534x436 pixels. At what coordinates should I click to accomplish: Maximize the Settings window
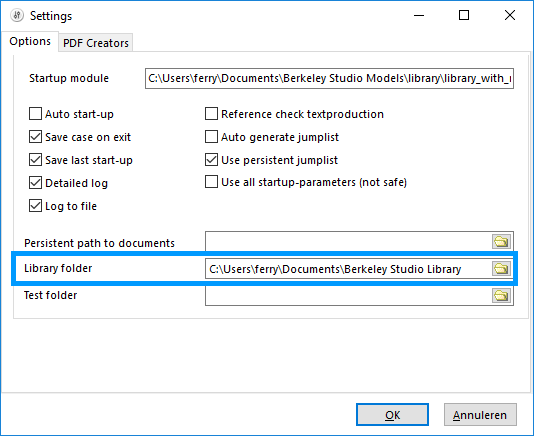[464, 15]
